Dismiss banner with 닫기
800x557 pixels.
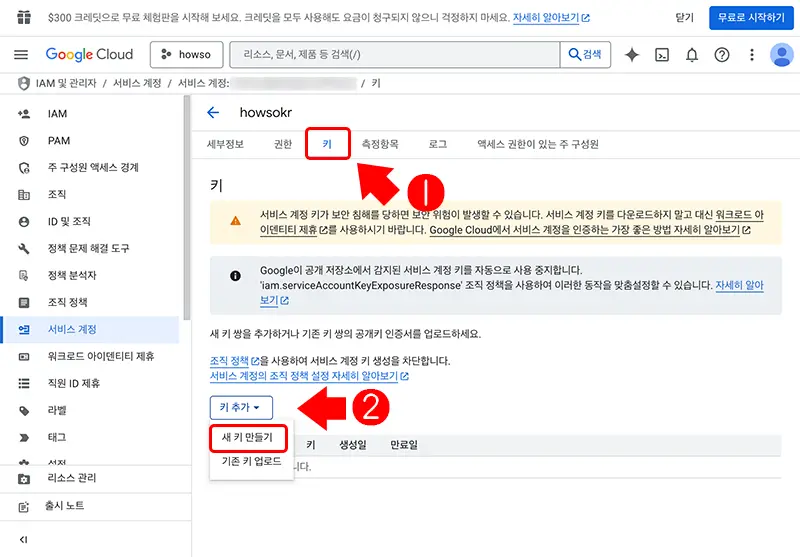(685, 18)
